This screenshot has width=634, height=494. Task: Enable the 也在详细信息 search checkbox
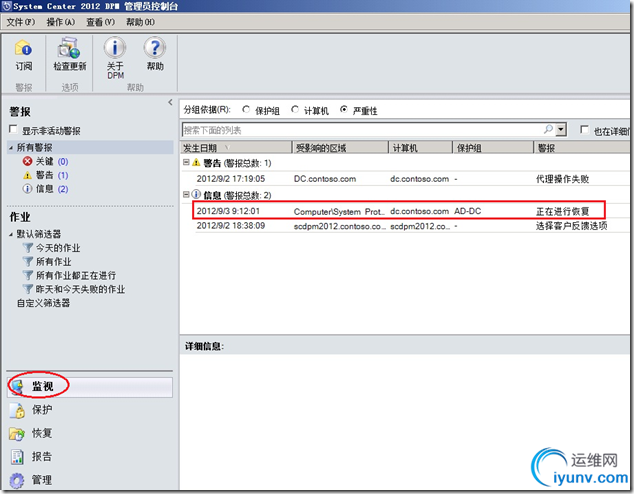click(584, 129)
